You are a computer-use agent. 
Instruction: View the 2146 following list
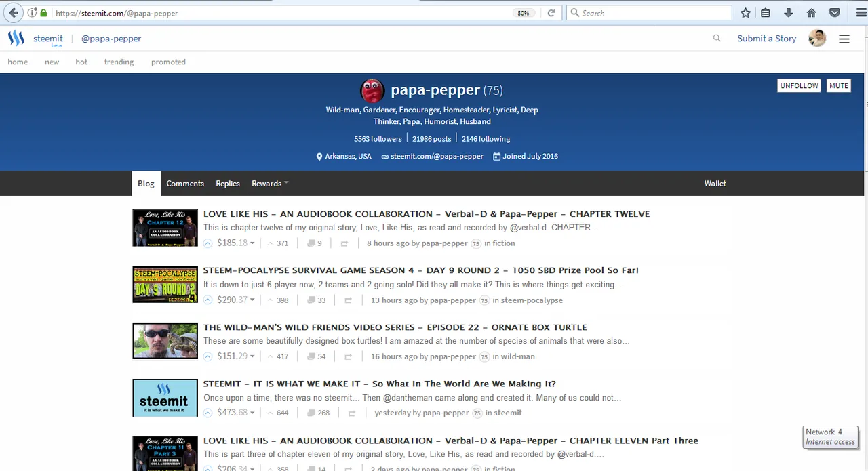tap(486, 139)
